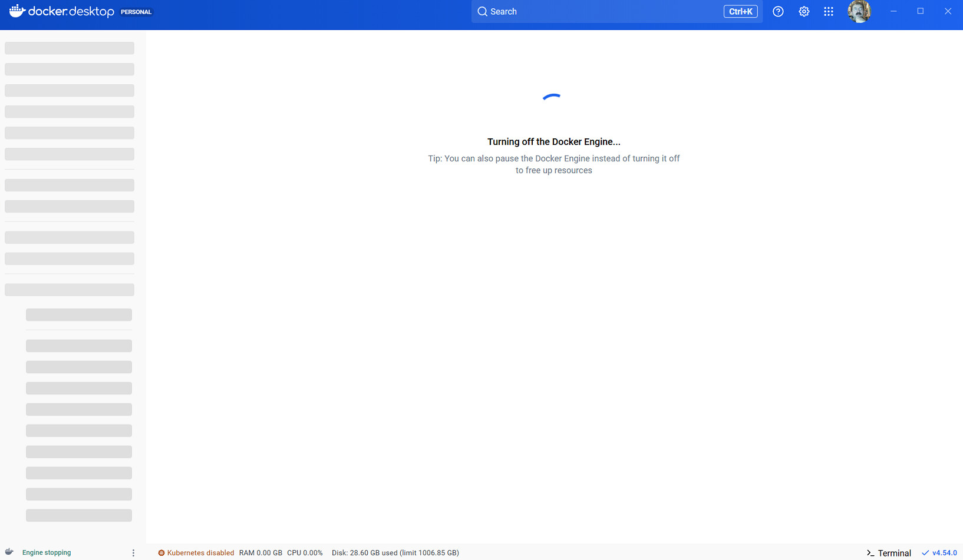Click the topmost sidebar loading placeholder
Viewport: 963px width, 560px height.
(x=69, y=48)
